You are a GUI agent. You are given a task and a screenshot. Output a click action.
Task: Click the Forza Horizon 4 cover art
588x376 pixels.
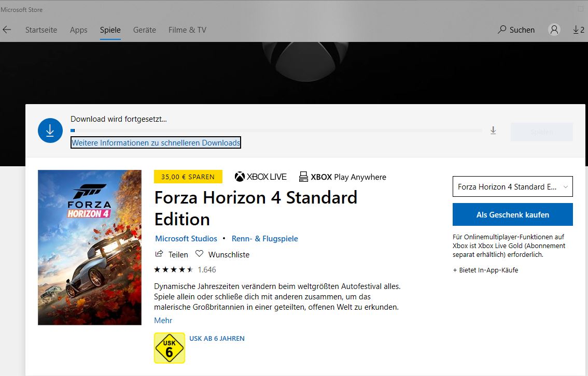click(x=89, y=247)
